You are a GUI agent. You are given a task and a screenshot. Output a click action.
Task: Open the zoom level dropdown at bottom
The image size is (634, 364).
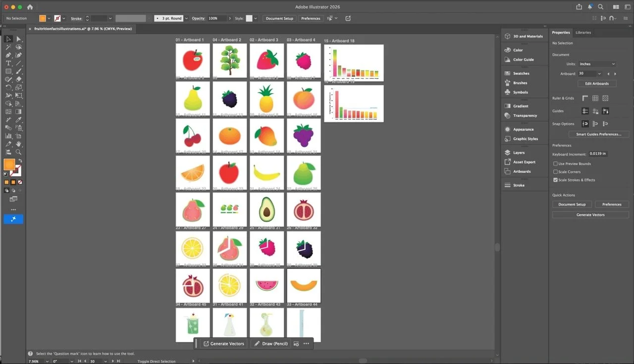click(x=47, y=362)
